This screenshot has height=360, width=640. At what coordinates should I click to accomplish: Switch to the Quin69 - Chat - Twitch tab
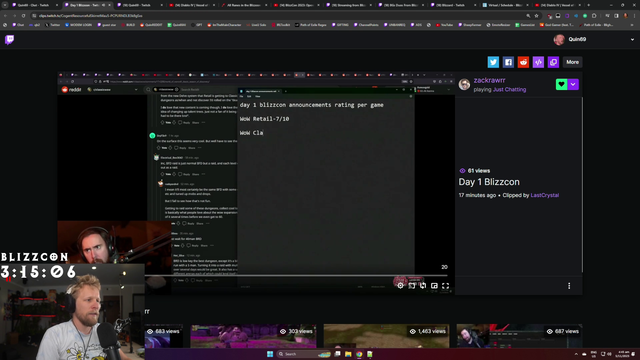(x=35, y=5)
